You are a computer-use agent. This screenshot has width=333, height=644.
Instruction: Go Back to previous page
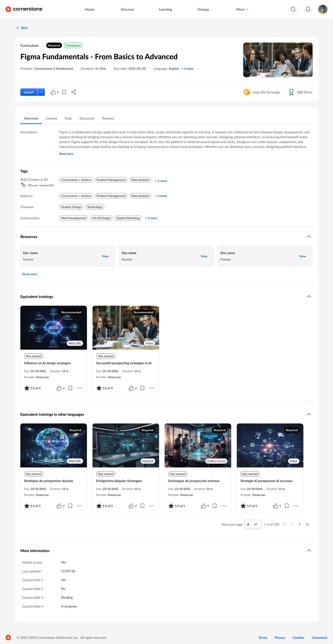(22, 28)
